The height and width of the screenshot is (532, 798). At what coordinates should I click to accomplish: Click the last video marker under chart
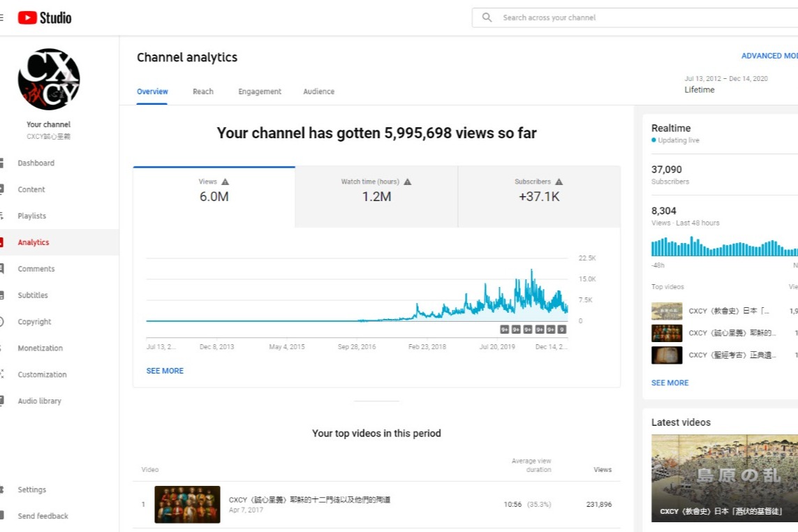point(562,330)
